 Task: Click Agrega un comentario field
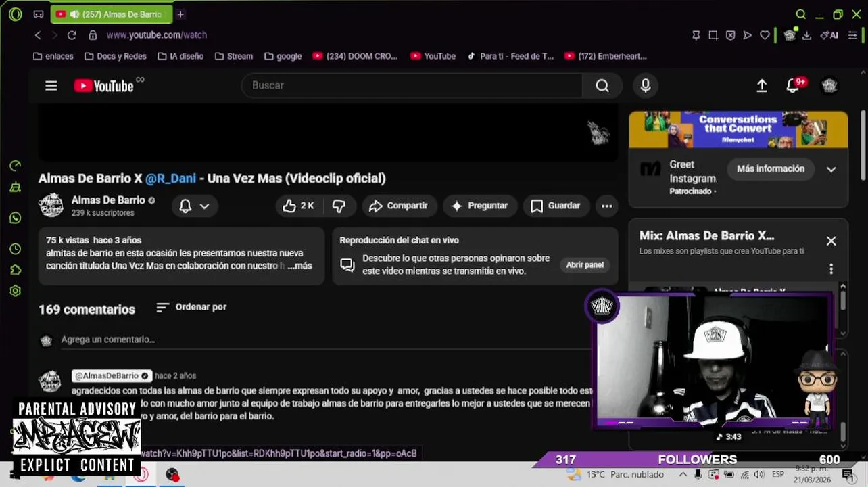click(324, 340)
